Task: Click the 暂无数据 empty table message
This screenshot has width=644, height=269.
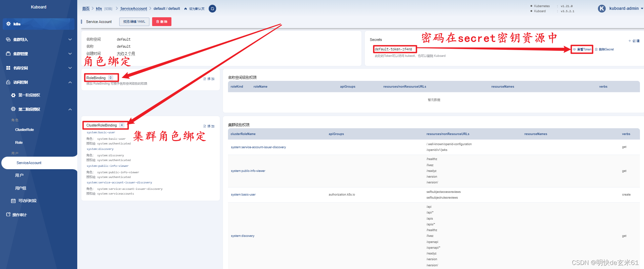Action: (434, 100)
